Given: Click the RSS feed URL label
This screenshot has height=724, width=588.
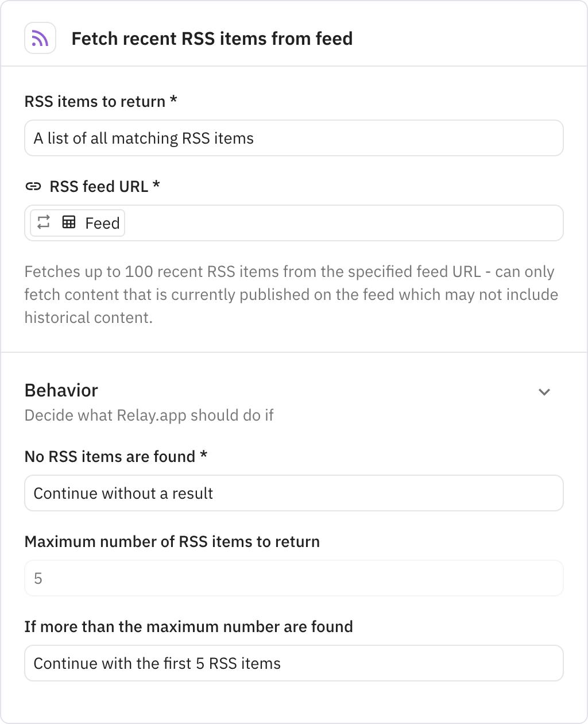Looking at the screenshot, I should tap(105, 186).
